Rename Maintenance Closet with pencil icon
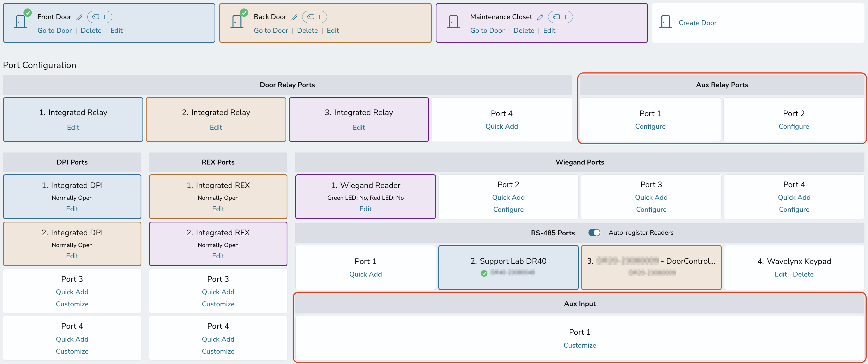Viewport: 868px width, 364px height. pyautogui.click(x=540, y=17)
